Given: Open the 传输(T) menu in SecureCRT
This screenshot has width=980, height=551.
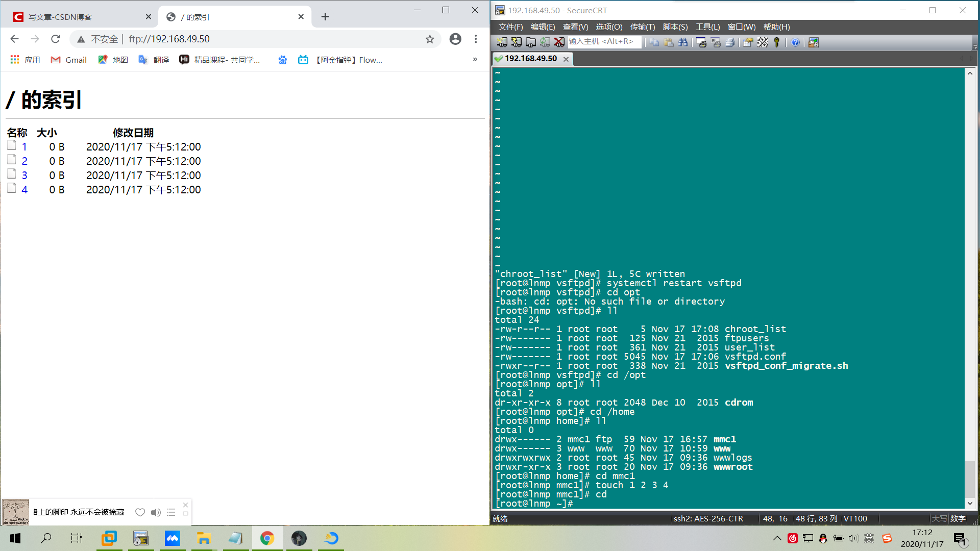Looking at the screenshot, I should 642,27.
